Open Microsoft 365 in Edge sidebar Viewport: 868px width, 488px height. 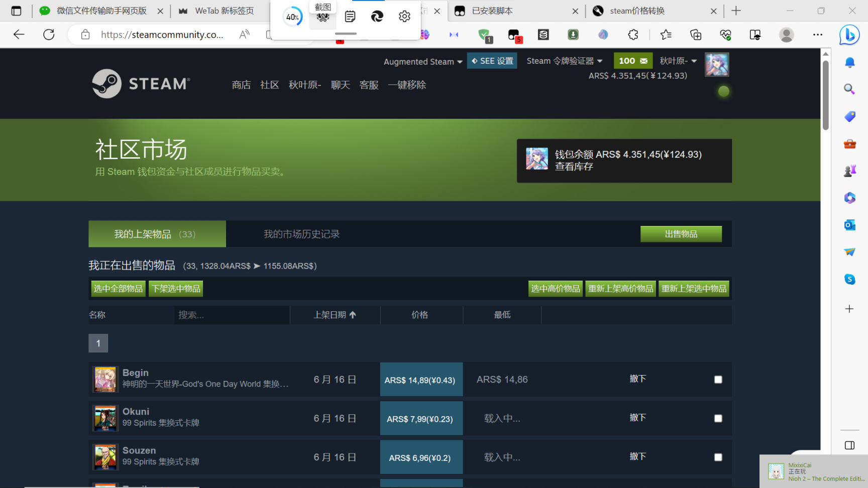click(849, 198)
